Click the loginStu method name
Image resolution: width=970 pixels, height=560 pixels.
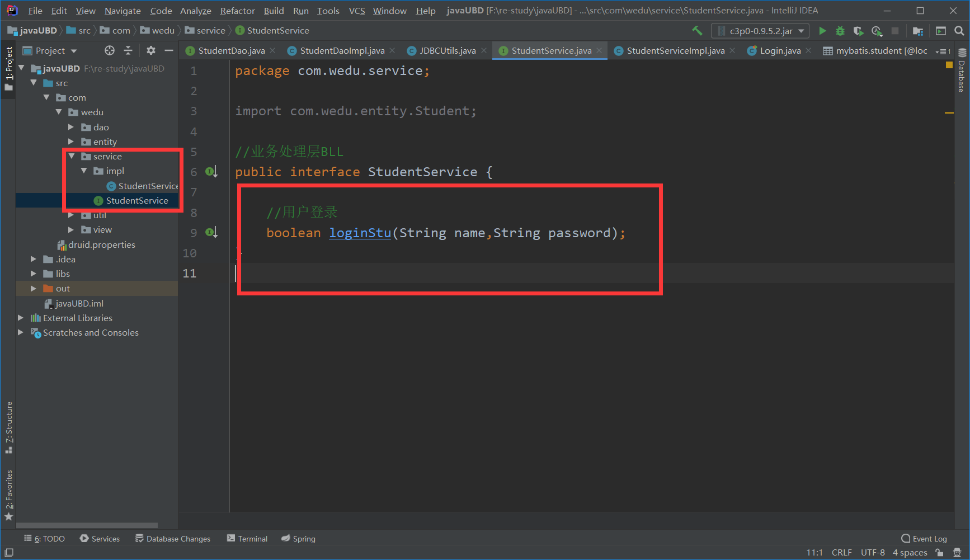(360, 233)
